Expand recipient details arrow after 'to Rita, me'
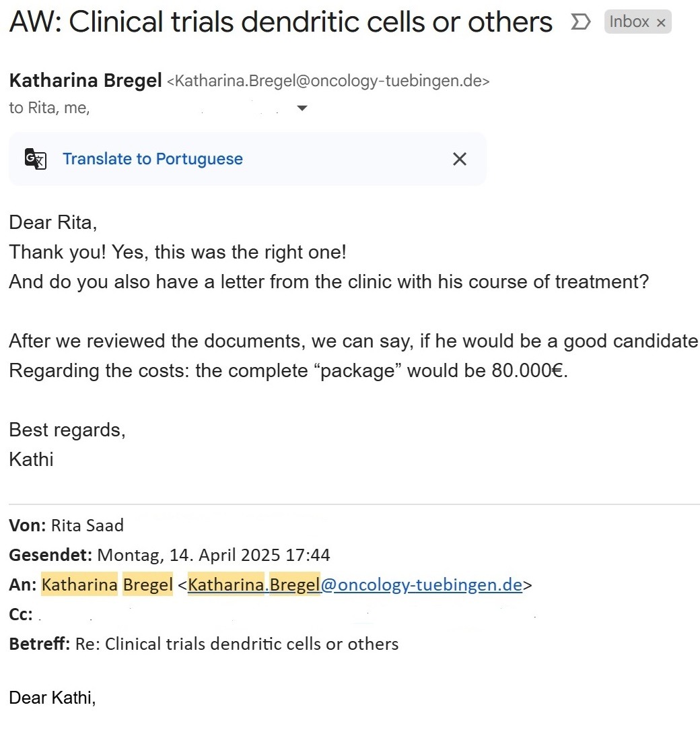The image size is (700, 734). pyautogui.click(x=302, y=108)
